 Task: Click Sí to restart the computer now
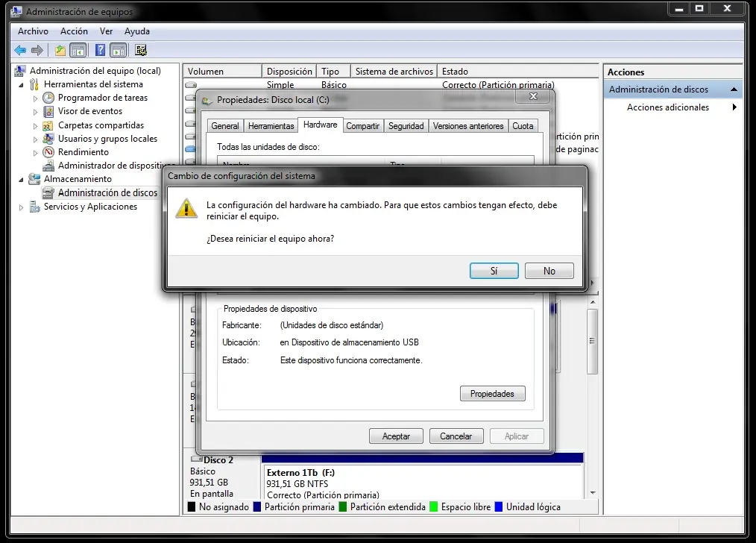pyautogui.click(x=494, y=271)
